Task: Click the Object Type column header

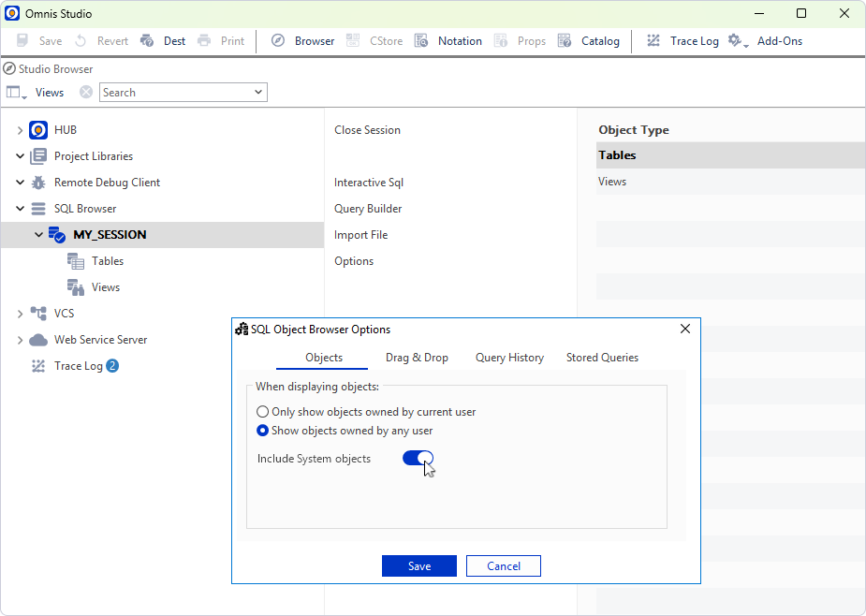Action: point(634,130)
